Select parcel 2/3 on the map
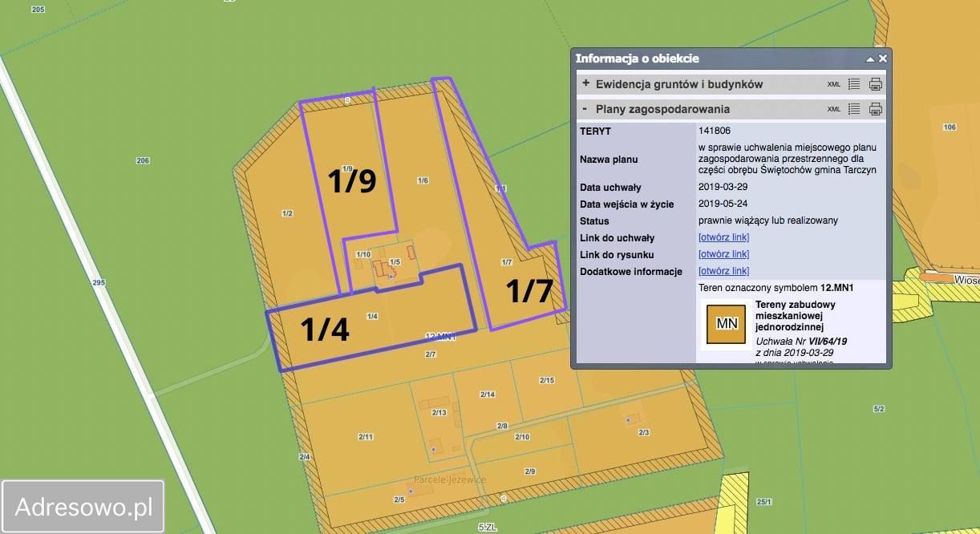980x534 pixels. coord(643,433)
